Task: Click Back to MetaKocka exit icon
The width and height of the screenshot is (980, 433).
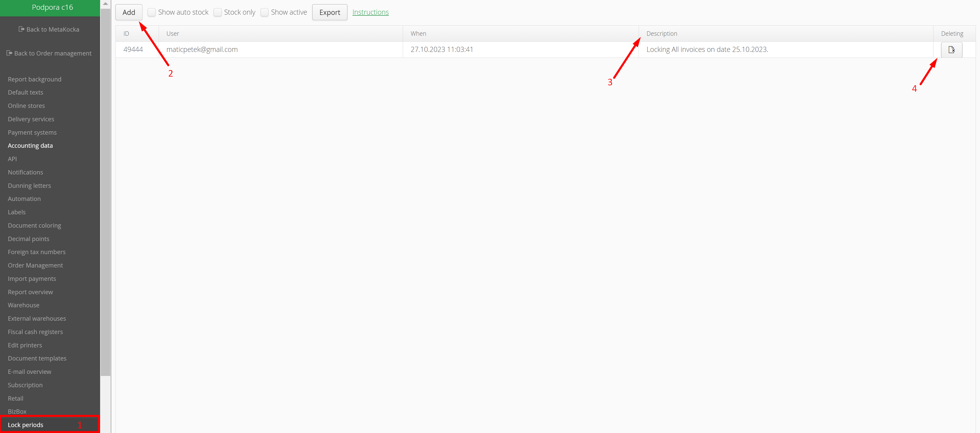Action: tap(21, 29)
